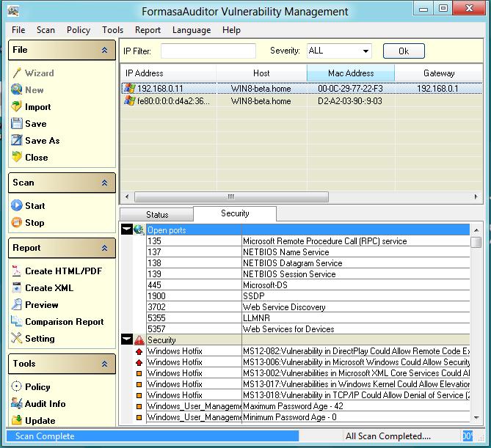Click the Scan Complete progress bar
Image resolution: width=491 pixels, height=448 pixels.
pos(153,436)
